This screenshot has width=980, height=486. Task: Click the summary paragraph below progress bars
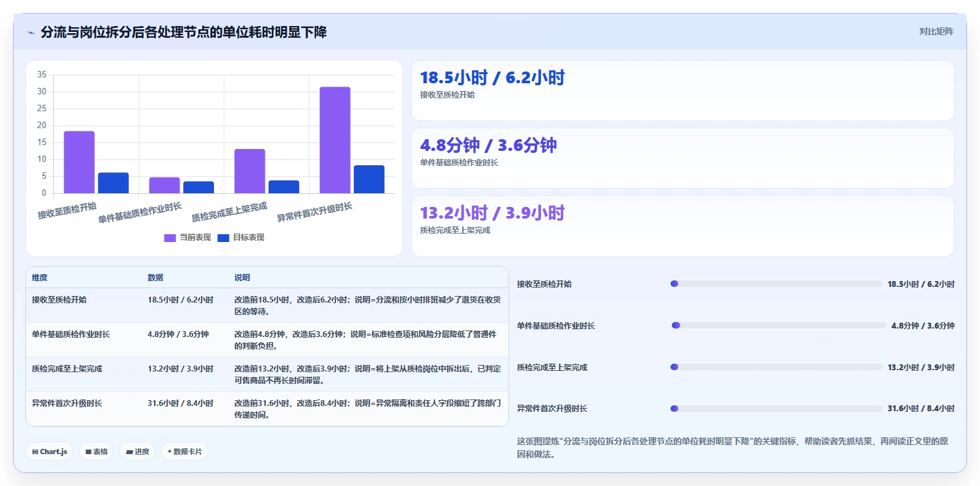732,448
